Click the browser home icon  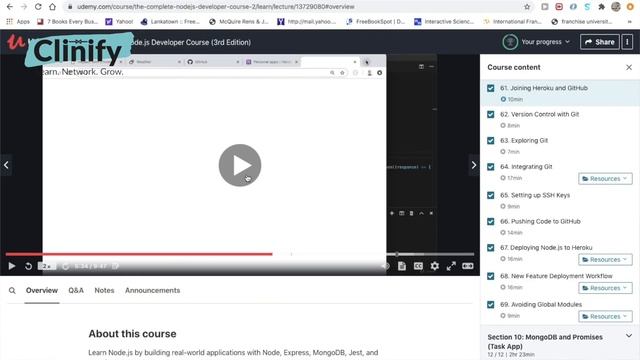[x=52, y=7]
